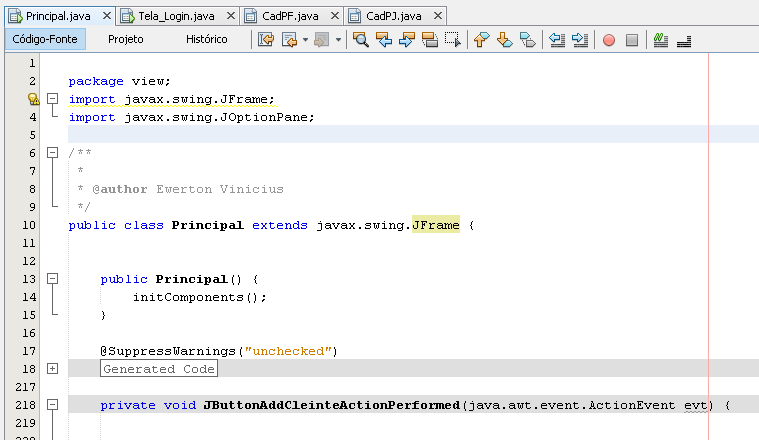Viewport: 759px width, 440px height.
Task: Toggle the Highlight Search icon
Action: coord(430,39)
